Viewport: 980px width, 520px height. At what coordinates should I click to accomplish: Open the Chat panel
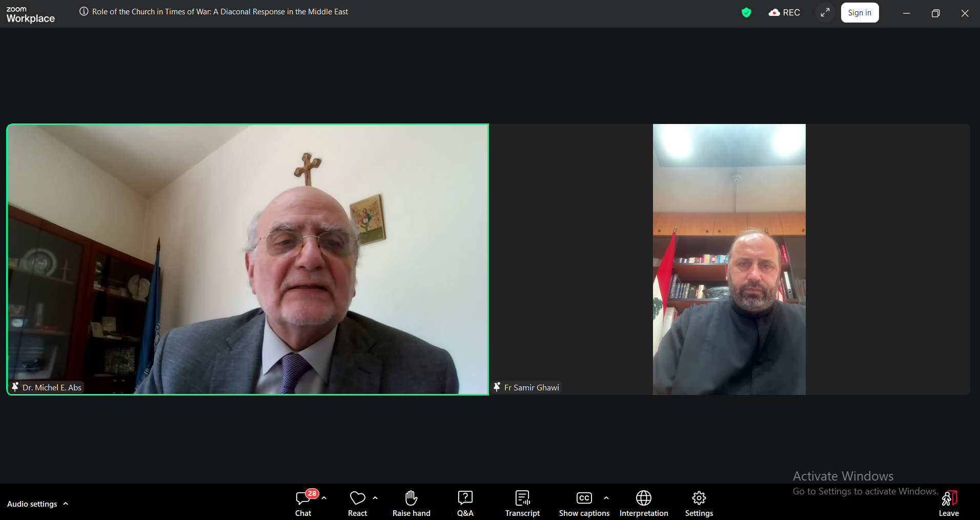click(303, 503)
